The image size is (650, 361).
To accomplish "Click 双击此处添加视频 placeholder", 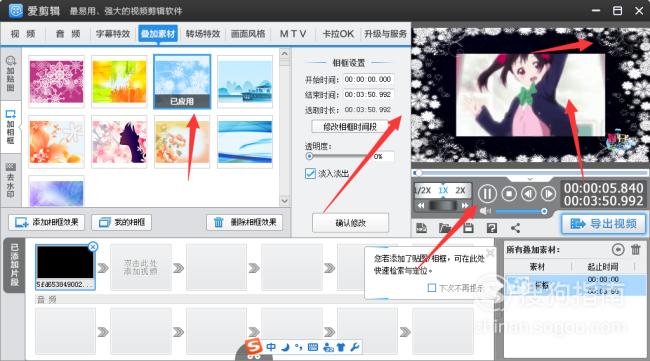I will click(141, 267).
